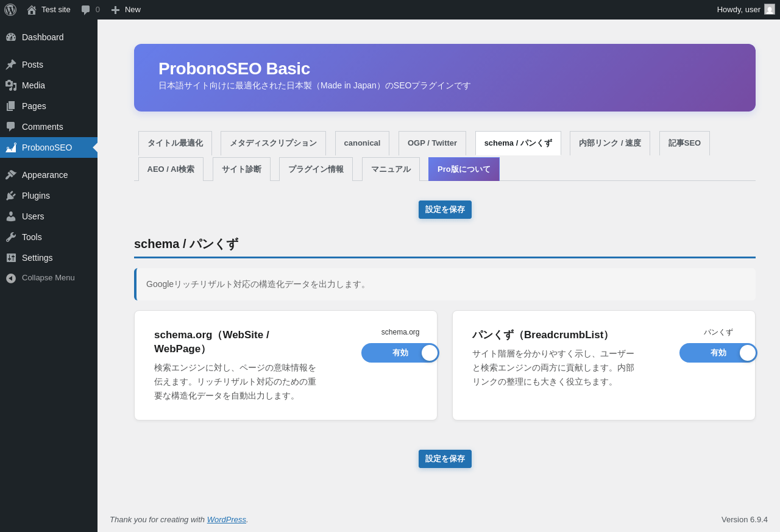Open Appearance in the sidebar

(x=49, y=175)
